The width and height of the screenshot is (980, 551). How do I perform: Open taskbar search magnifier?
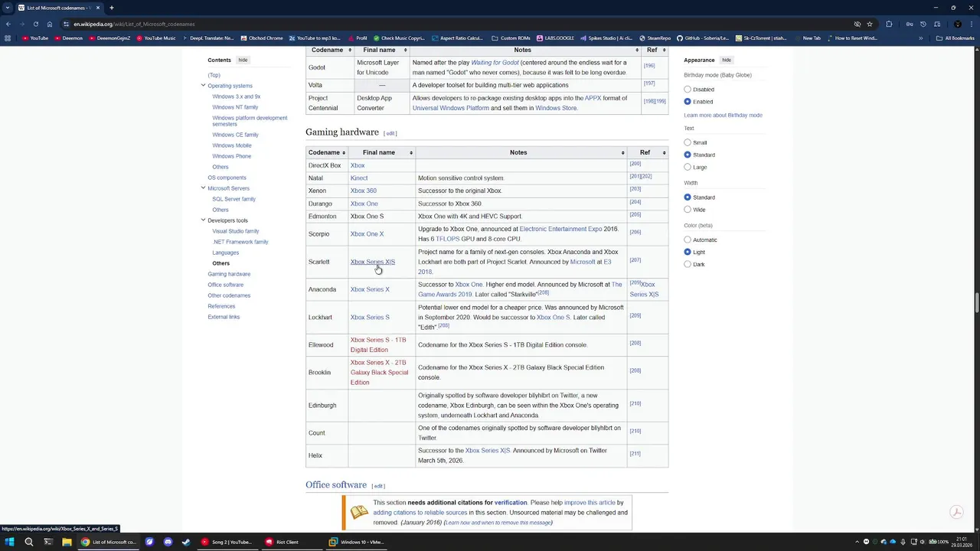pyautogui.click(x=28, y=542)
